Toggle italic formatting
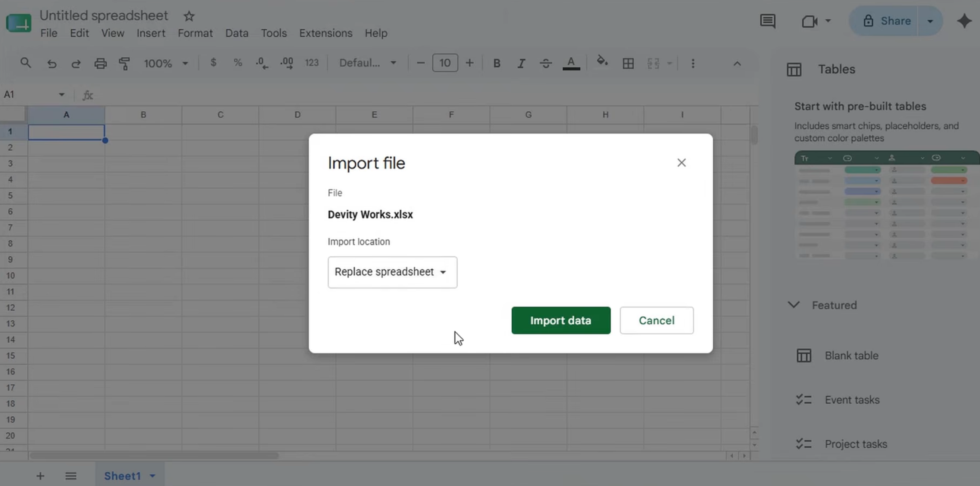 (x=521, y=63)
